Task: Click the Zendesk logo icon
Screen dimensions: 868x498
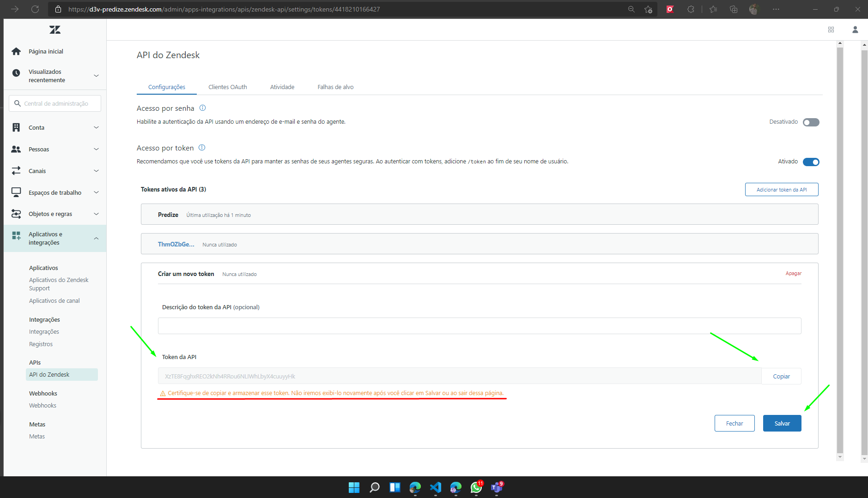Action: pos(55,30)
